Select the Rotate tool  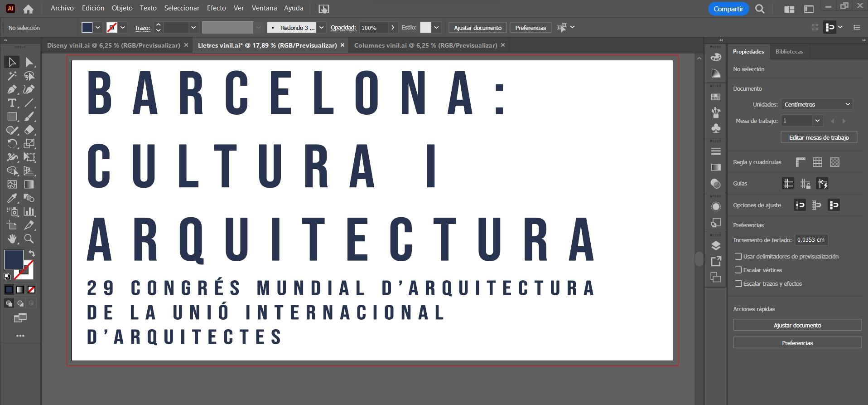(x=12, y=144)
